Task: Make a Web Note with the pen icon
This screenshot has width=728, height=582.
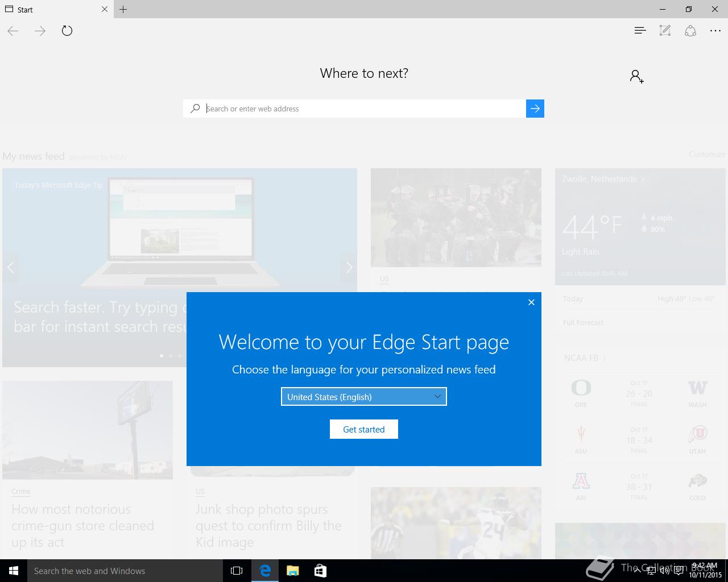Action: [665, 31]
